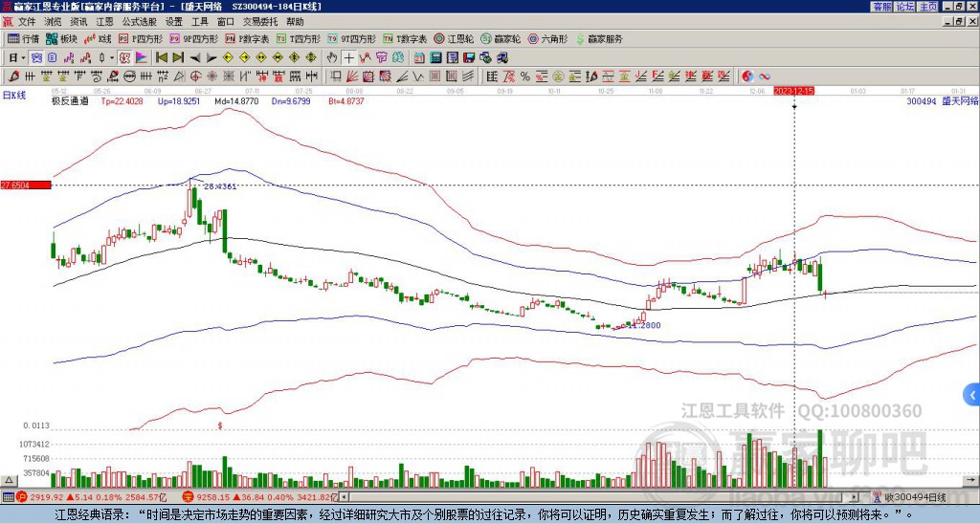The image size is (980, 524).
Task: Select the hand pan tool
Action: click(332, 58)
